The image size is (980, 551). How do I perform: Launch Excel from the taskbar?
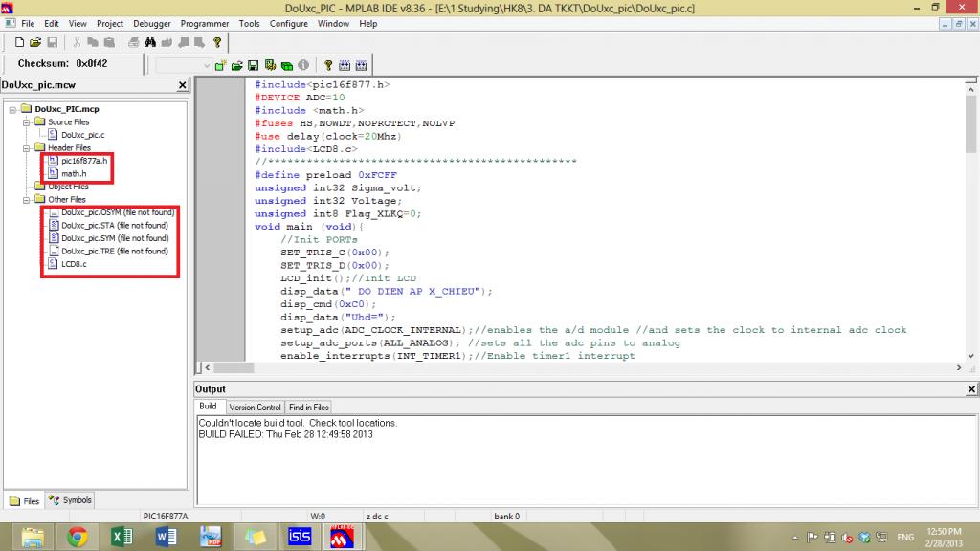[x=122, y=536]
